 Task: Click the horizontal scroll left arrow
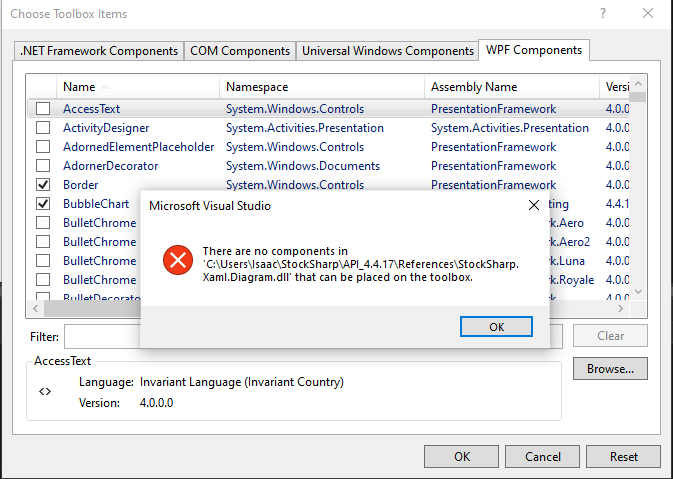point(36,308)
